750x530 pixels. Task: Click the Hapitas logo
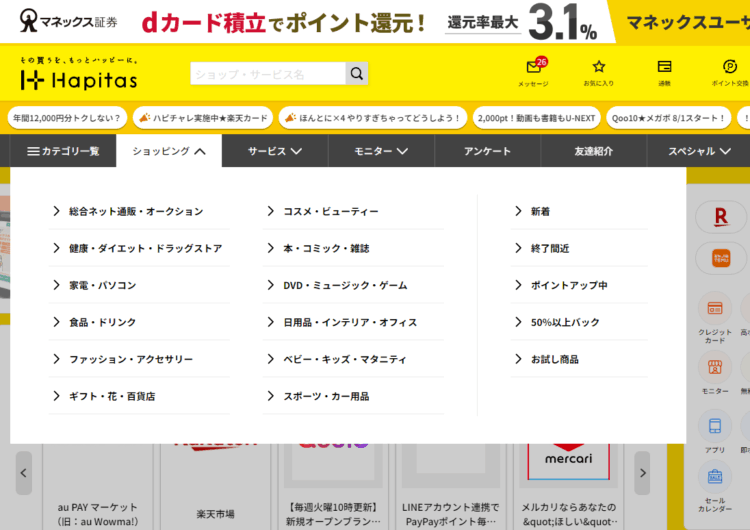(x=79, y=75)
